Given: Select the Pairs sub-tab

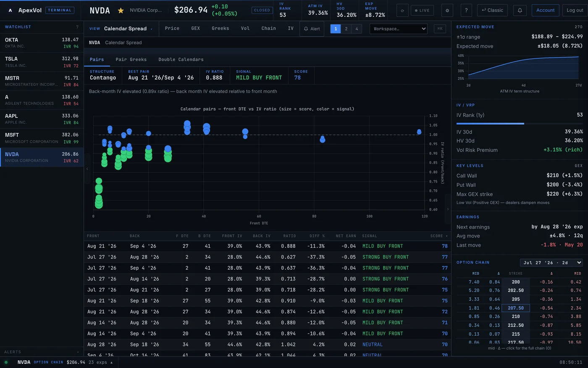Looking at the screenshot, I should [x=97, y=59].
